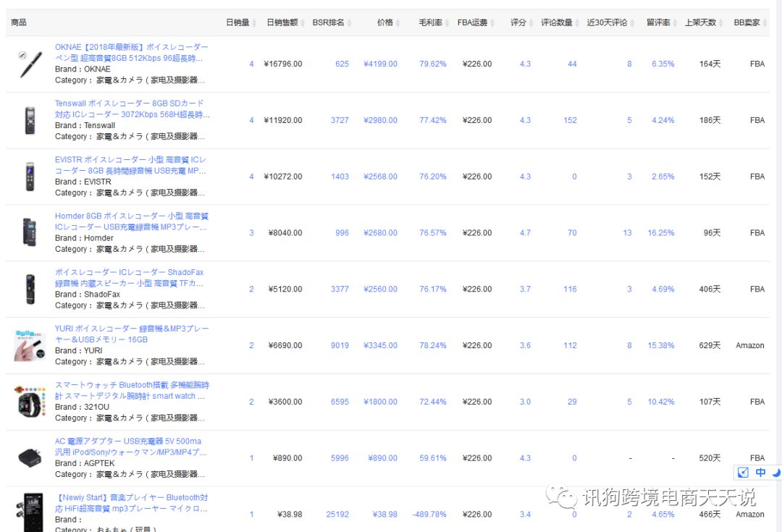This screenshot has width=782, height=532.
Task: Click BSR rank 5996 in AGPTEK row
Action: [340, 458]
